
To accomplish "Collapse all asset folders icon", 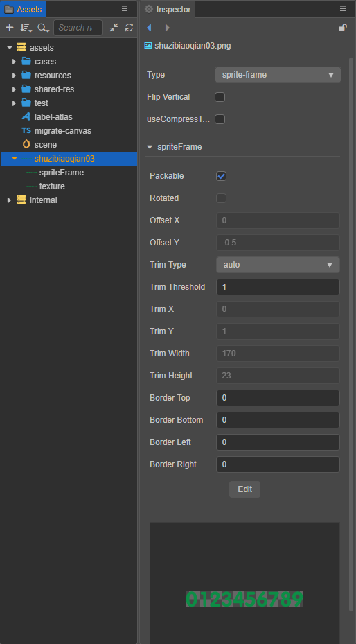I will pos(114,28).
